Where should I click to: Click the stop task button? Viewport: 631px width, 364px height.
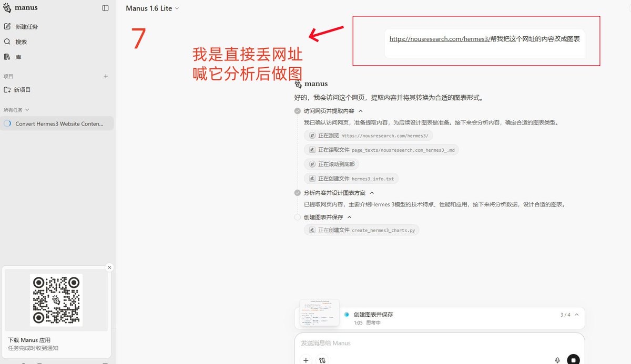click(573, 360)
